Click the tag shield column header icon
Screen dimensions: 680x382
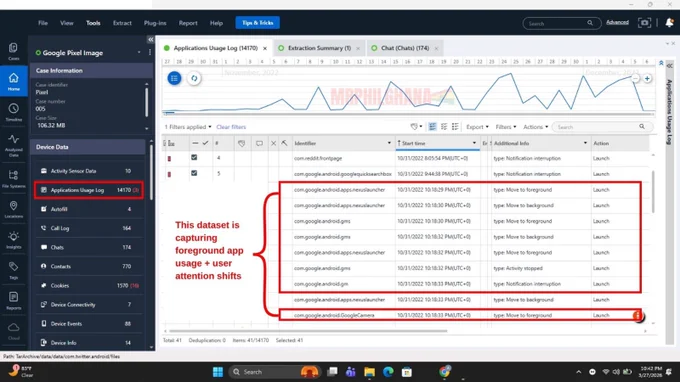(x=242, y=143)
